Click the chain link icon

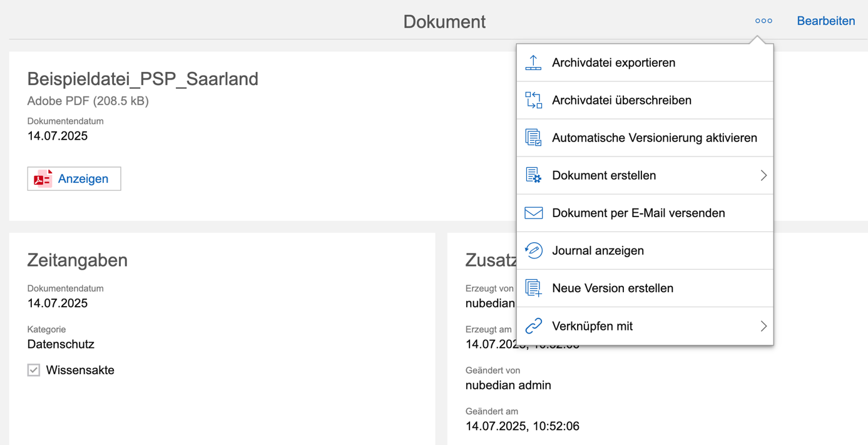533,326
